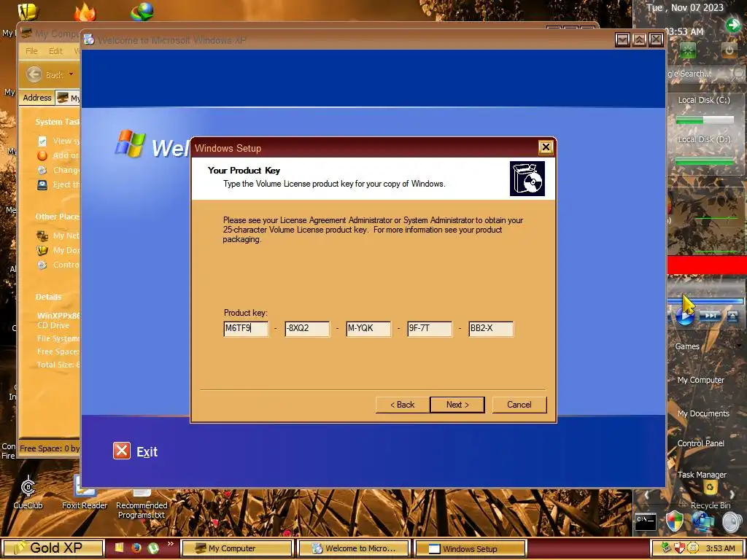Launch uTorrent from quick launch bar
This screenshot has height=560, width=747.
click(153, 548)
